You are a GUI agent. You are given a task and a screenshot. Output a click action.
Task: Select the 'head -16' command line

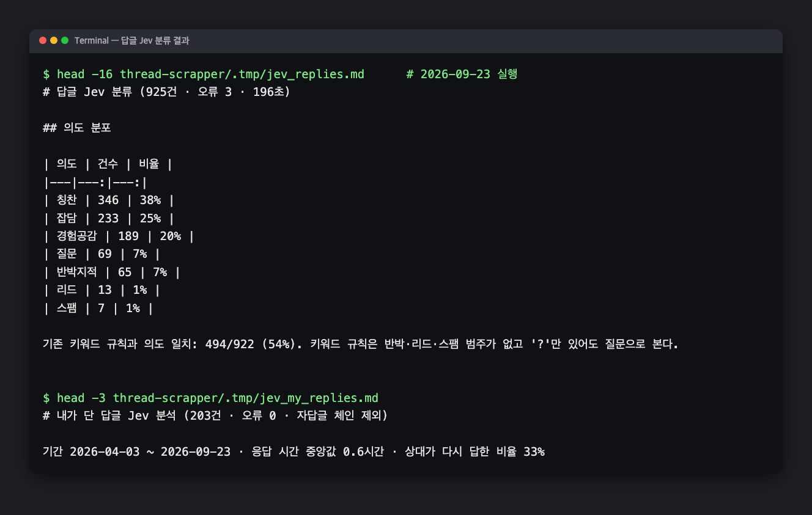tap(204, 75)
